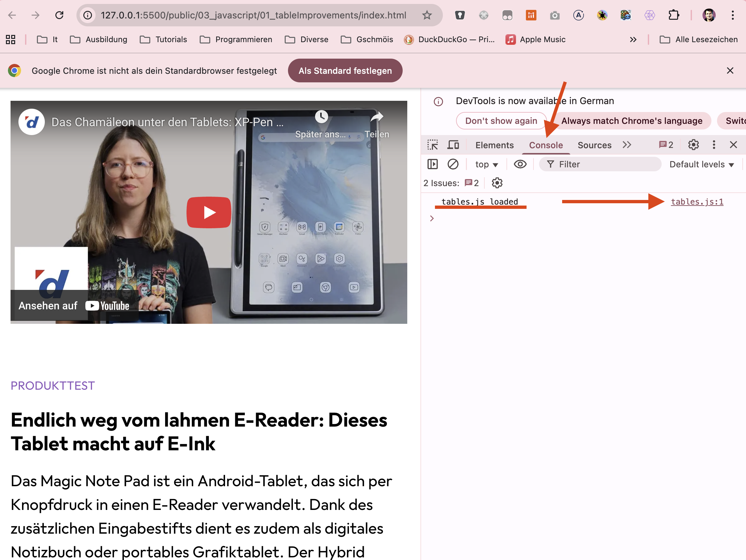
Task: Play the YouTube video
Action: coord(209,212)
